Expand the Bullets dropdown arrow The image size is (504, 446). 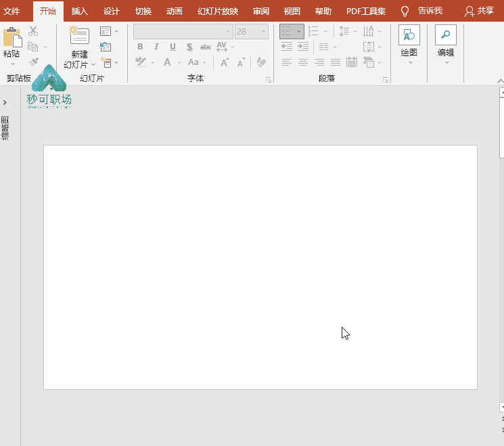pyautogui.click(x=299, y=32)
